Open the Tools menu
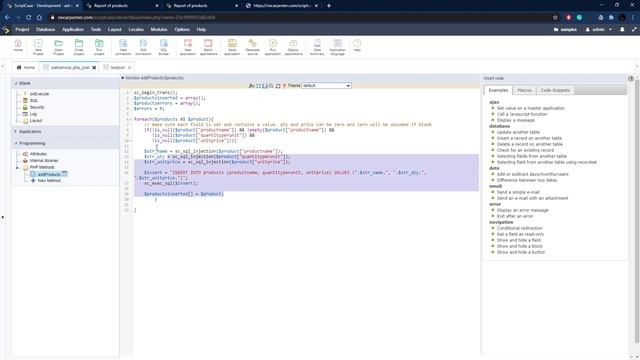The image size is (640, 360). coord(96,29)
